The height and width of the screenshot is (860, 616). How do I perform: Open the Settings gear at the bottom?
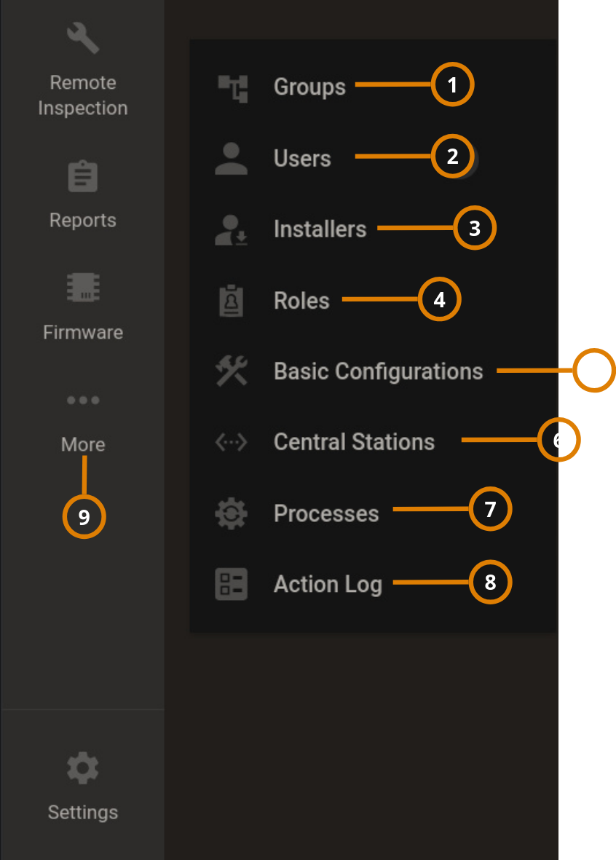point(82,767)
